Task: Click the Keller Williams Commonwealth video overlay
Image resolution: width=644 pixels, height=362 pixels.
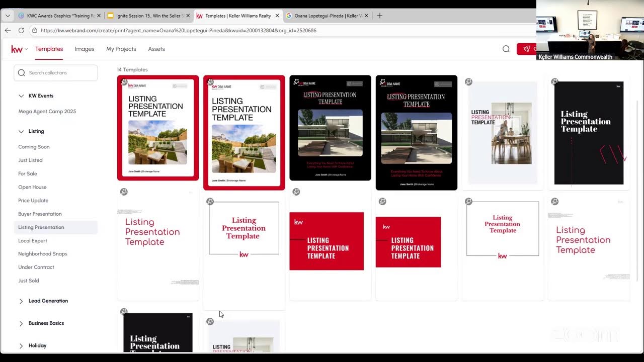Action: pos(590,30)
